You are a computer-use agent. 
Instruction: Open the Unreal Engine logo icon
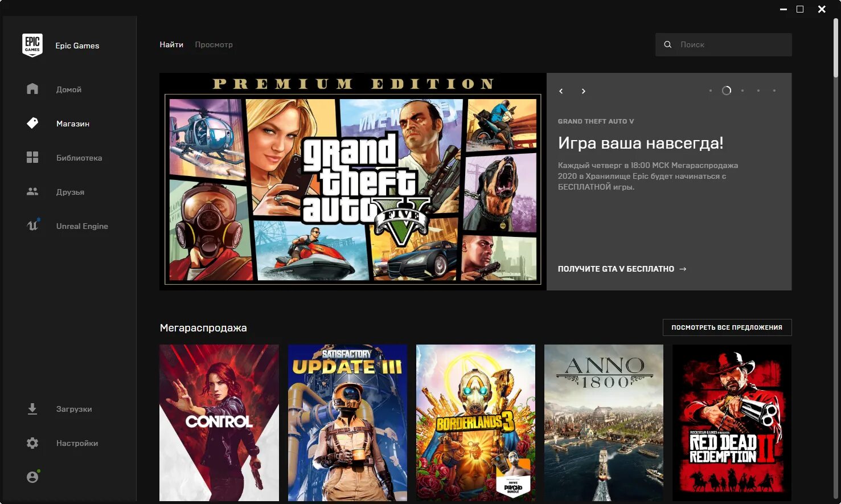(x=32, y=226)
